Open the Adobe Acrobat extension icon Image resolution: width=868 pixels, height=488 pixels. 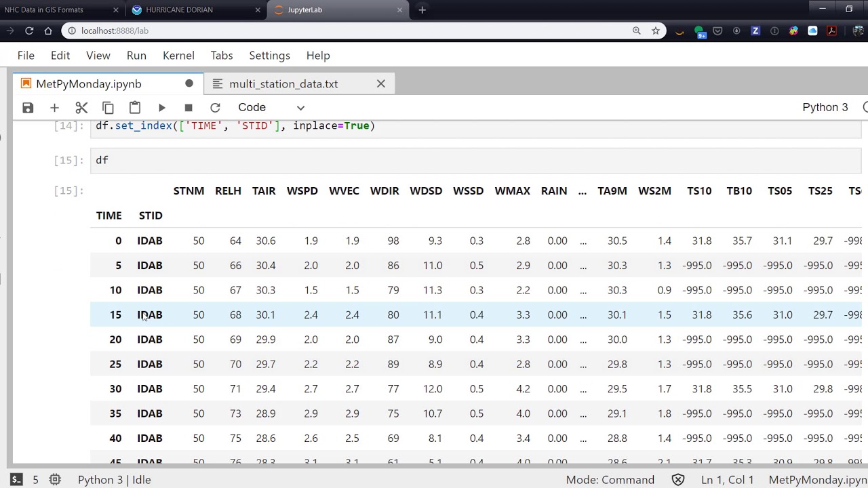pos(831,31)
